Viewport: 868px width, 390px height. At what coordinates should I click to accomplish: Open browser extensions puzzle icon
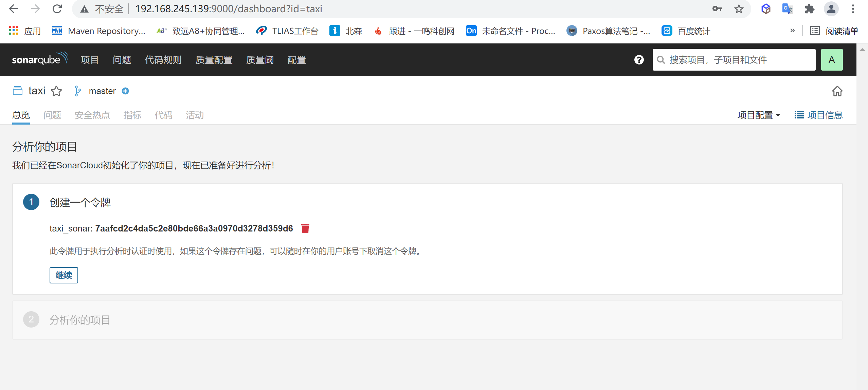(x=809, y=9)
